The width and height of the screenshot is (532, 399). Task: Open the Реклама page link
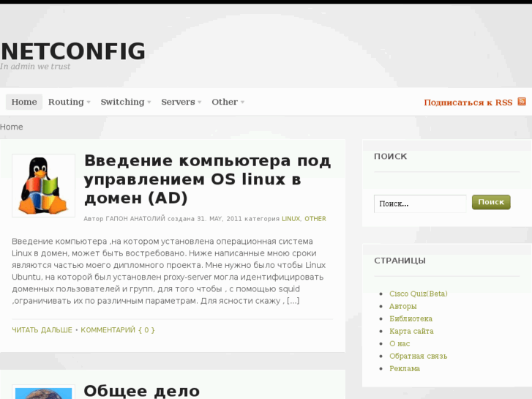coord(405,368)
